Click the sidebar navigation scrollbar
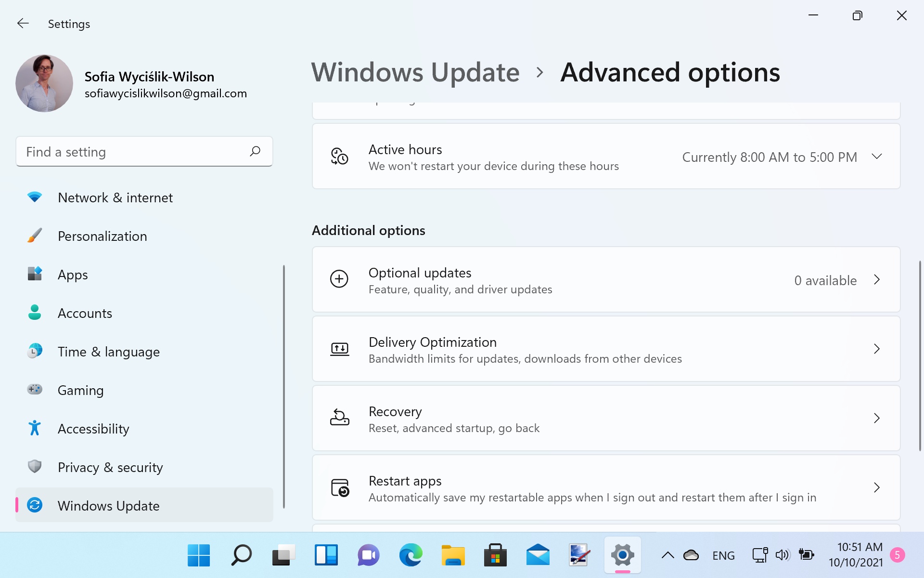Viewport: 924px width, 578px height. click(x=284, y=386)
